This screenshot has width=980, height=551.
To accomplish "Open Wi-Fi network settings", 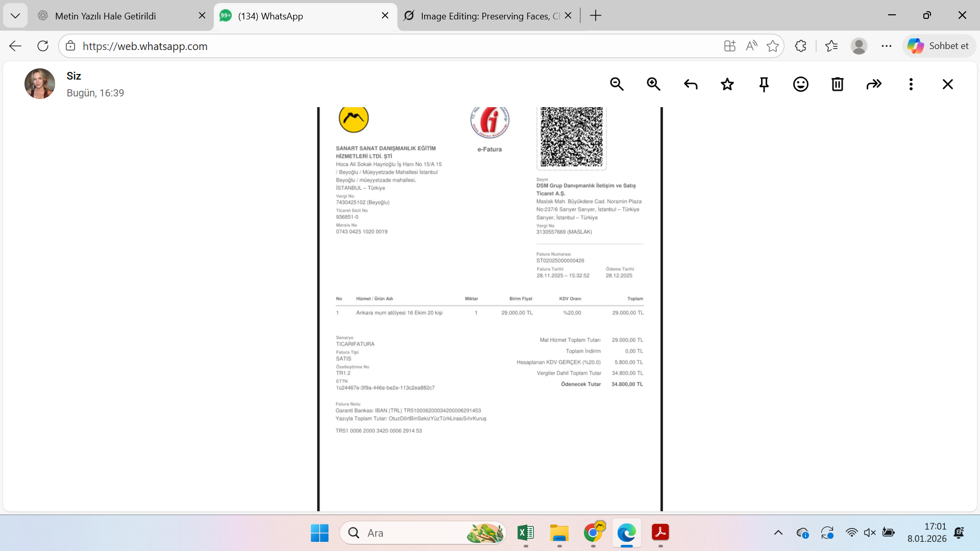I will (851, 533).
